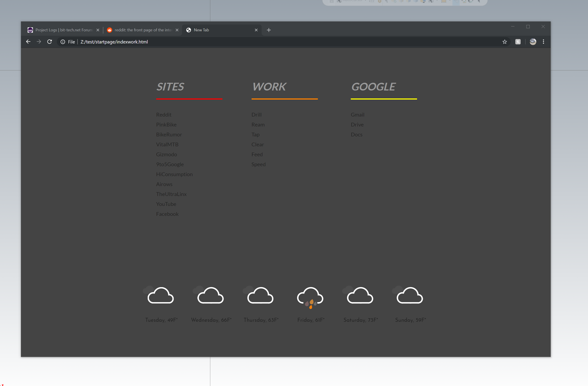Click the forward navigation arrow
Viewport: 588px width, 386px height.
38,41
